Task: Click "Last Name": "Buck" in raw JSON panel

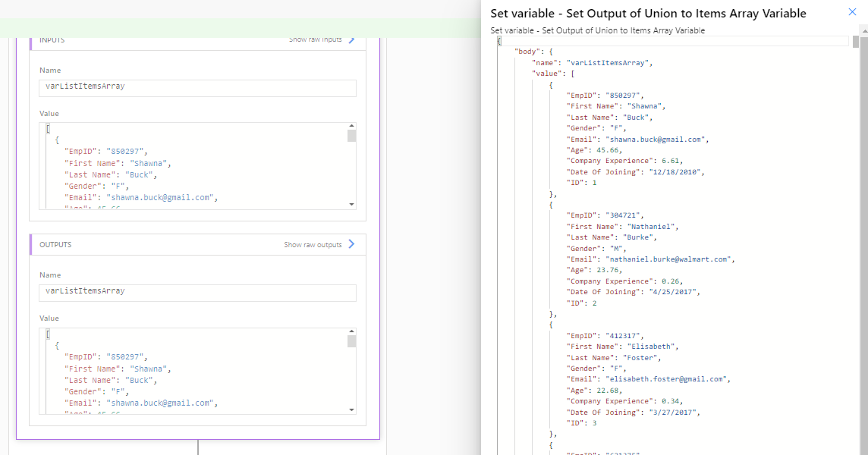Action: (x=609, y=118)
